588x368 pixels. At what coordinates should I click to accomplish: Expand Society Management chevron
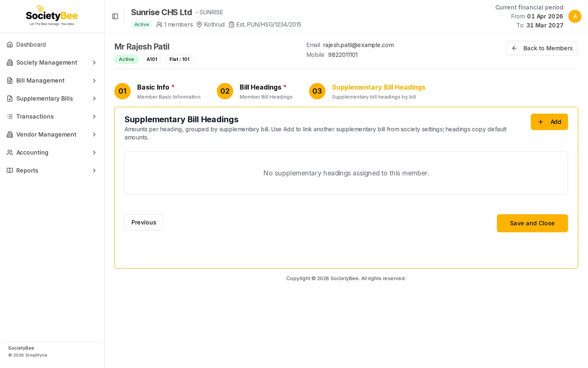(94, 63)
